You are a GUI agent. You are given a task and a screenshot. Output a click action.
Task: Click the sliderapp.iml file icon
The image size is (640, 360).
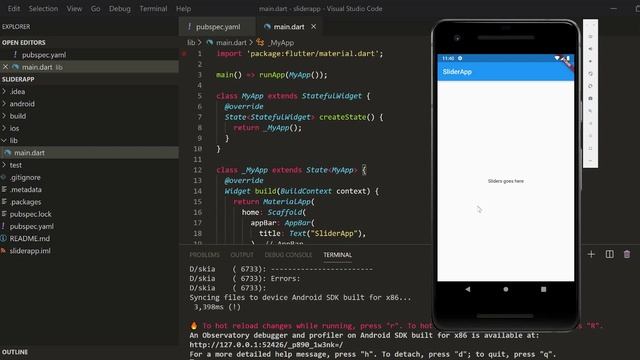coord(4,251)
